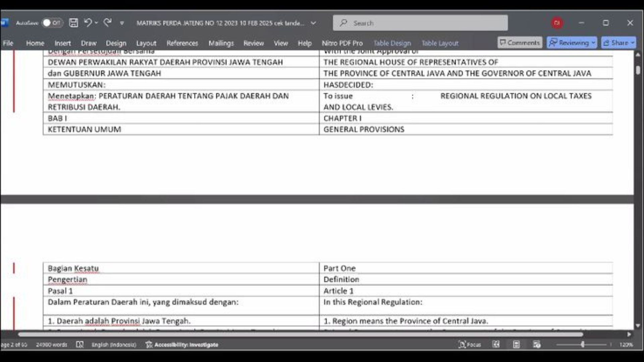Click the Search input box
The width and height of the screenshot is (644, 362).
point(420,23)
